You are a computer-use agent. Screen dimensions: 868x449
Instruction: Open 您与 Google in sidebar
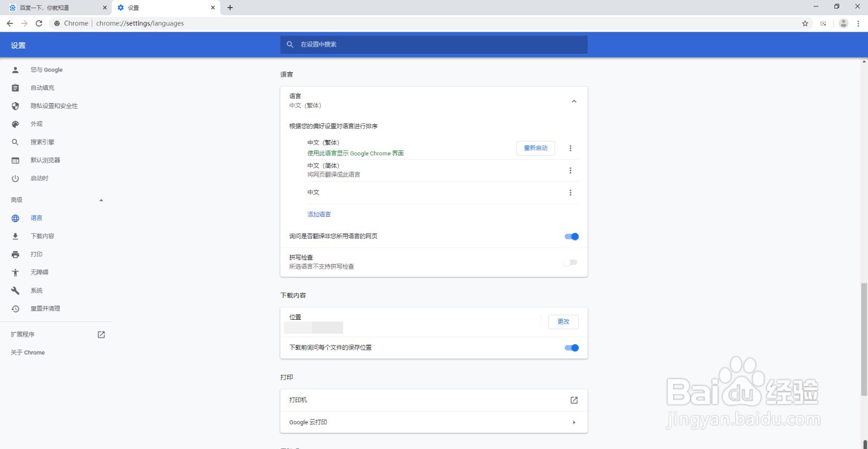[47, 69]
